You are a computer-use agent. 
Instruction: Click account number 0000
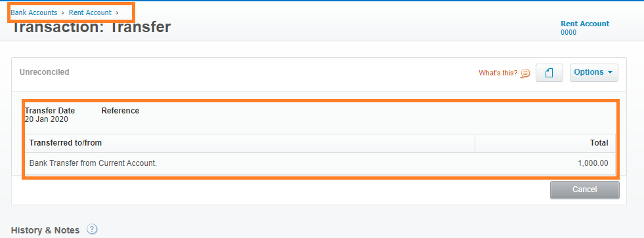569,32
